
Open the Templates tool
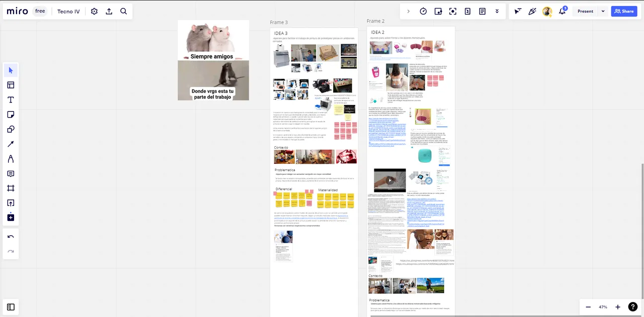point(11,85)
